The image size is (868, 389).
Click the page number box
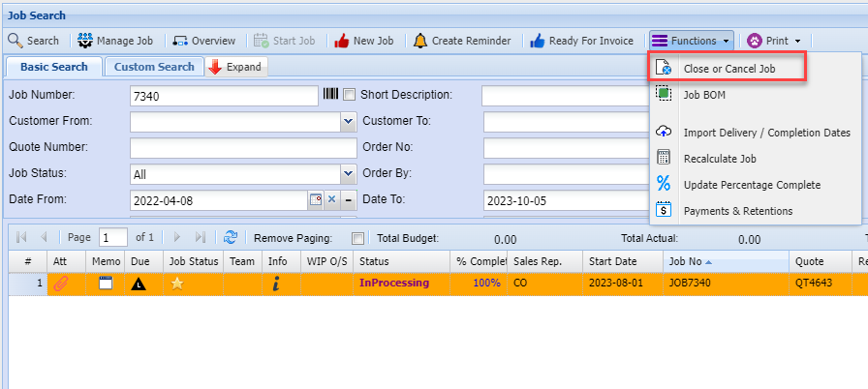pyautogui.click(x=113, y=238)
